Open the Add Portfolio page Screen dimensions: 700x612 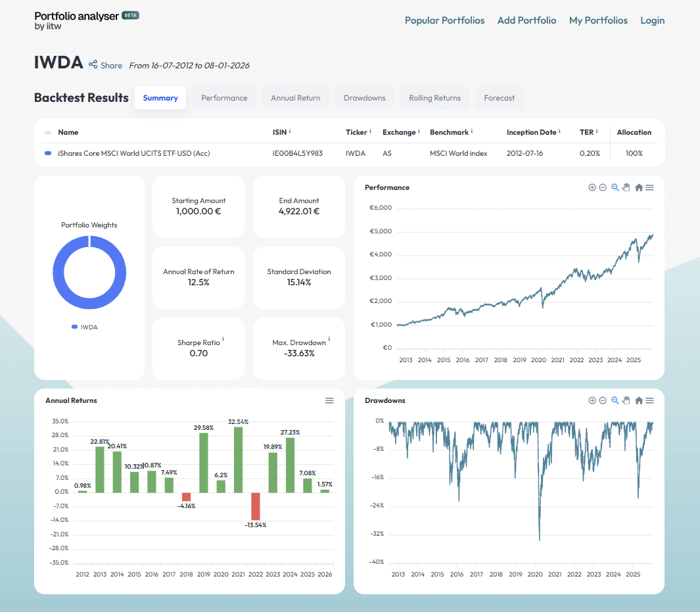(526, 20)
